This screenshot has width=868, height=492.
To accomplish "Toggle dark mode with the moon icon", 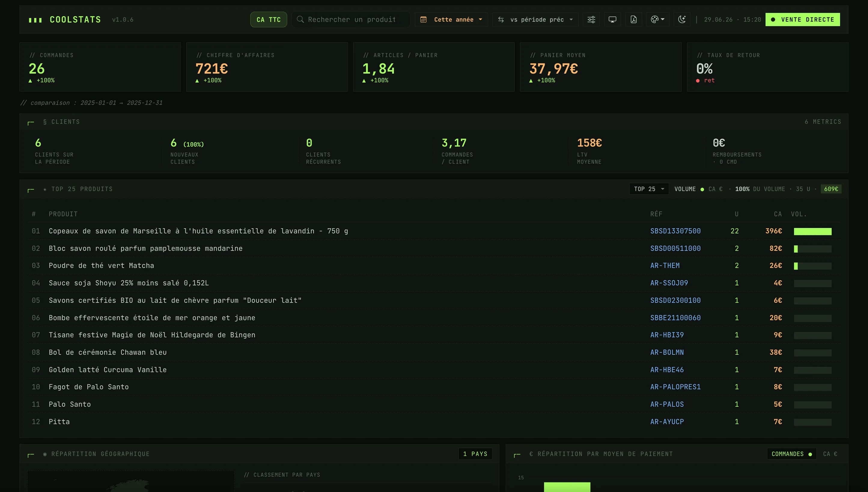I will point(682,20).
